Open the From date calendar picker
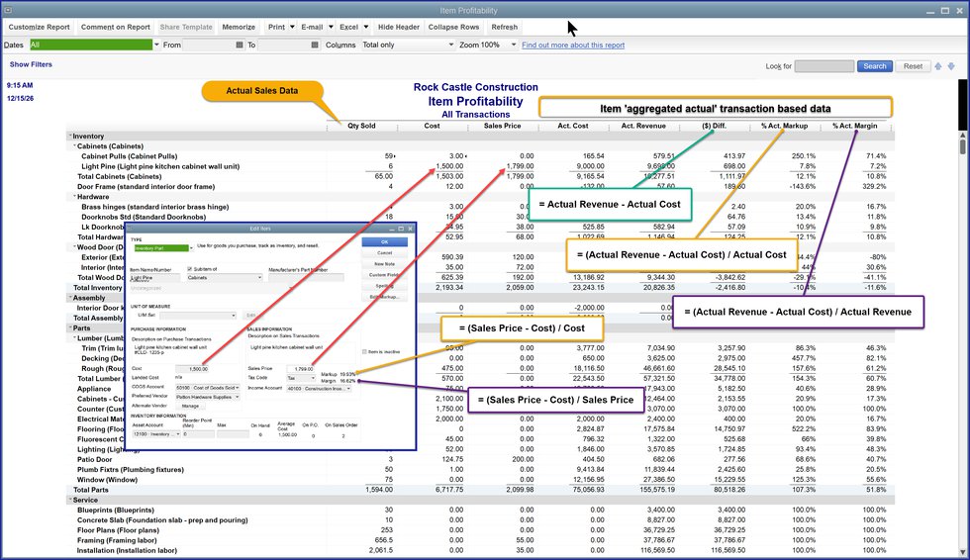Viewport: 970px width, 560px height. pyautogui.click(x=238, y=46)
